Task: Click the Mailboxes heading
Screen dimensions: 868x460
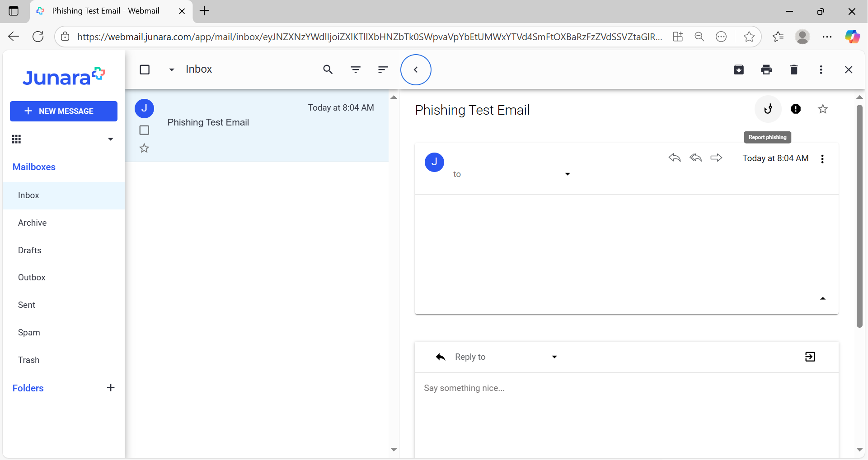Action: pyautogui.click(x=34, y=167)
